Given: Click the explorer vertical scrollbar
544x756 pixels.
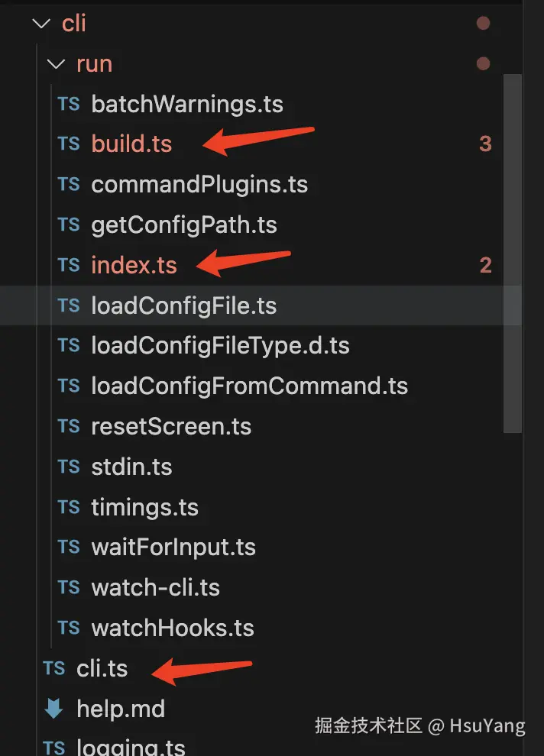Looking at the screenshot, I should coord(512,252).
